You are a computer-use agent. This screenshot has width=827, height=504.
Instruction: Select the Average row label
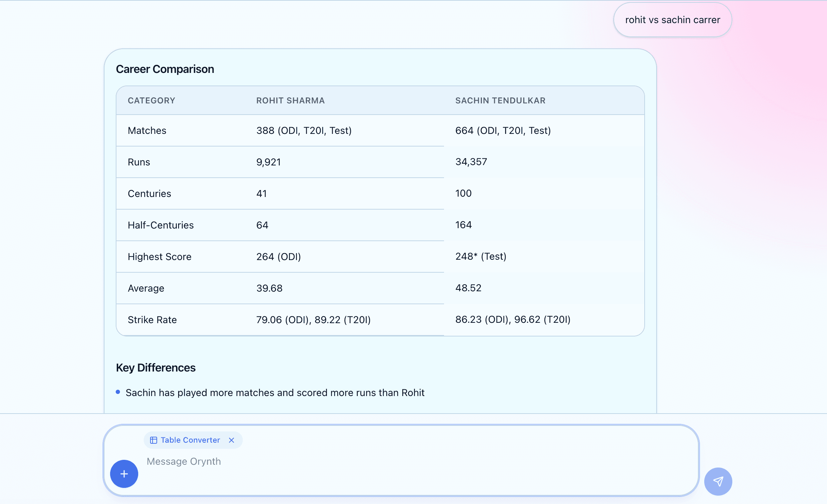(x=146, y=288)
